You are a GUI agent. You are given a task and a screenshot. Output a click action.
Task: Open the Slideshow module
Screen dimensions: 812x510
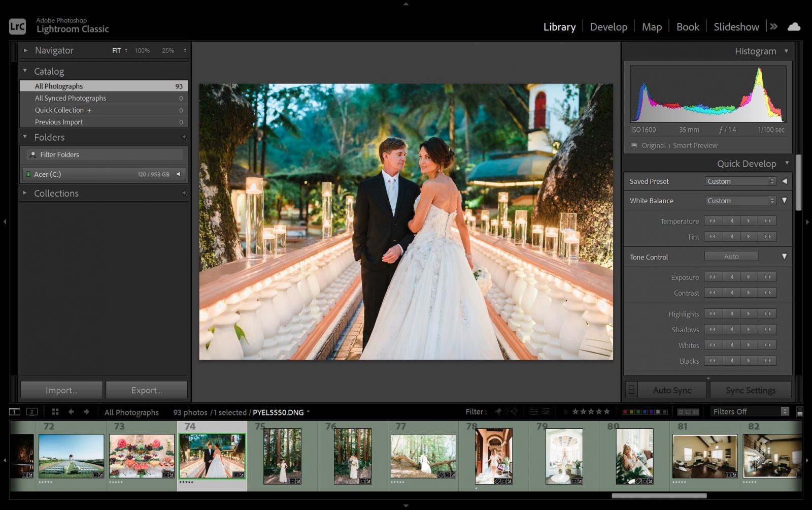click(736, 26)
